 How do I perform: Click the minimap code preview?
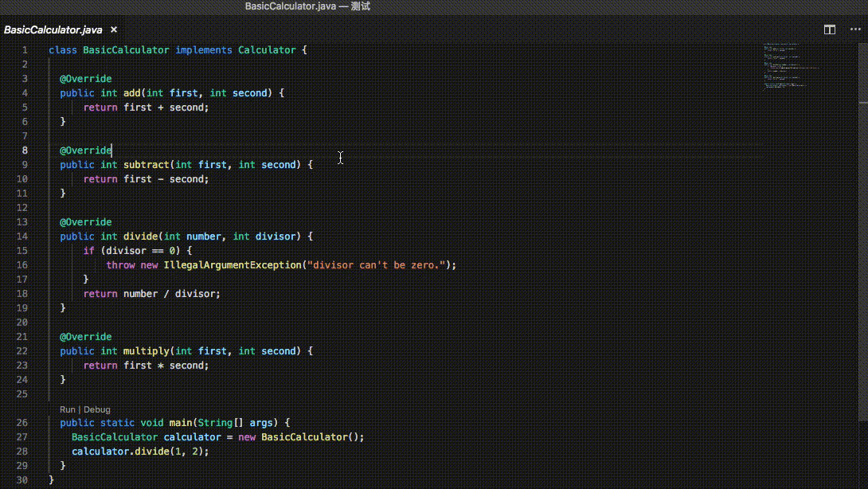click(792, 65)
